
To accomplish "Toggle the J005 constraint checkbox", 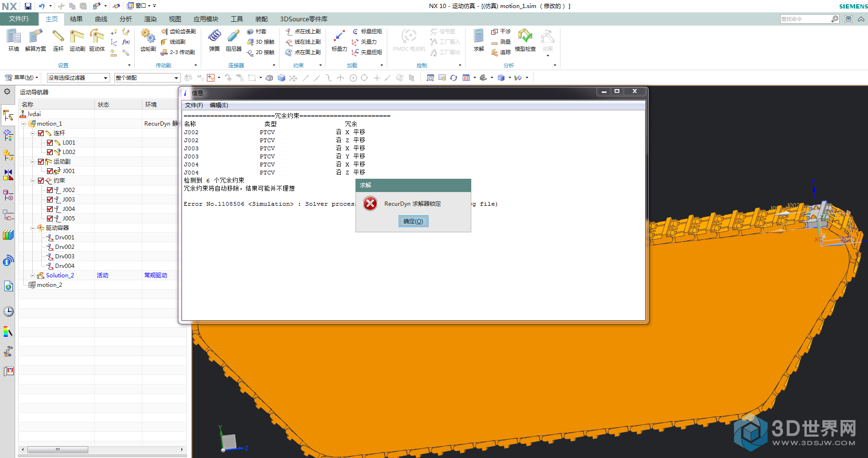I will pos(50,219).
